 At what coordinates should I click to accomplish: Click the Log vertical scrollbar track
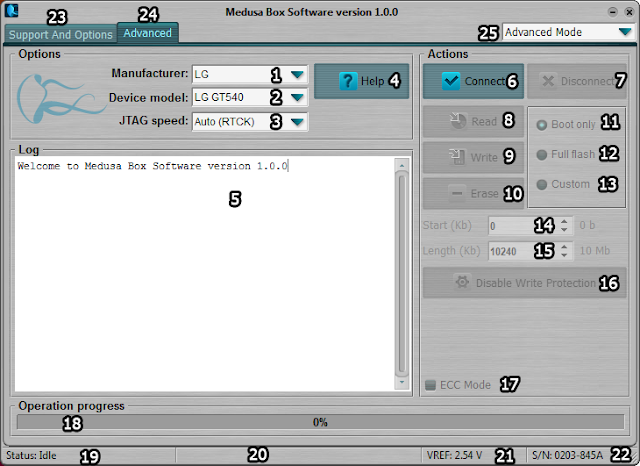(402, 273)
